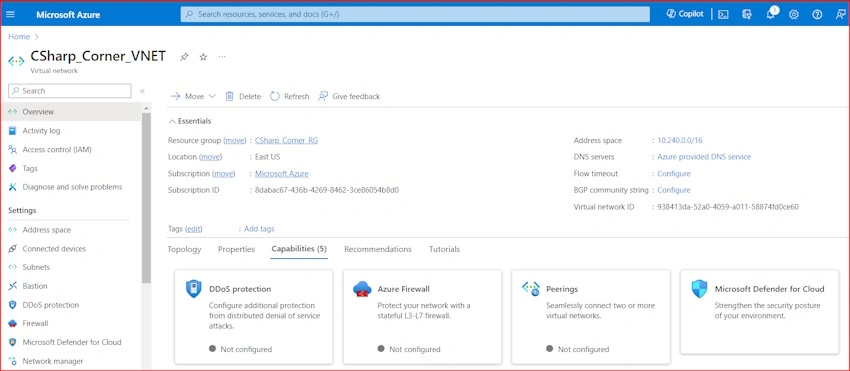Refresh the overview page
The image size is (850, 371).
pos(289,96)
